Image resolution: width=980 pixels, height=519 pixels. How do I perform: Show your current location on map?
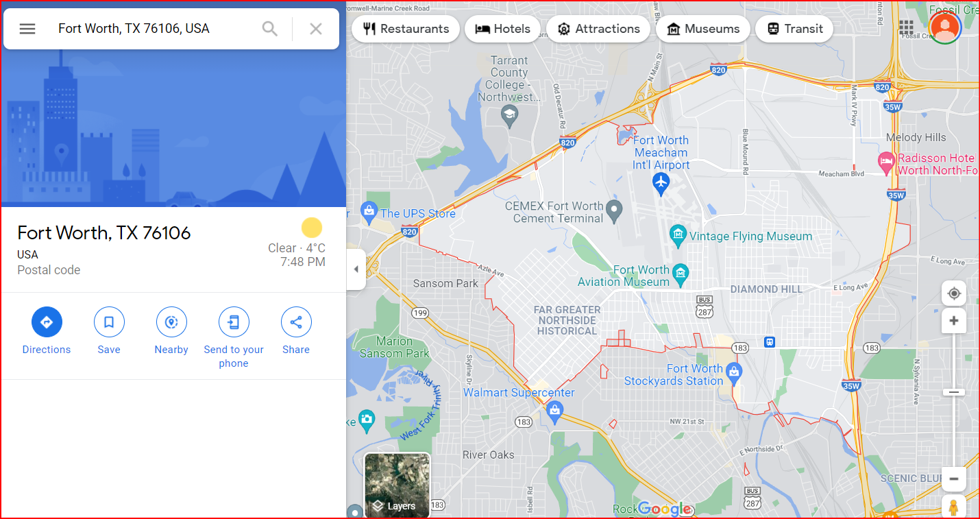point(954,294)
